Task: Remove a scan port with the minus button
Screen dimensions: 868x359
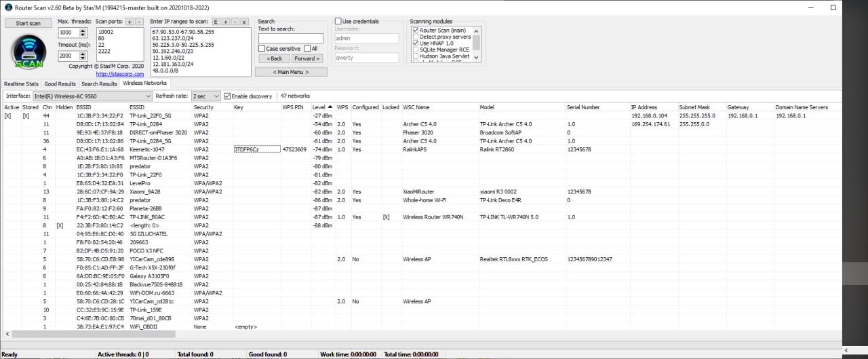Action: (140, 22)
